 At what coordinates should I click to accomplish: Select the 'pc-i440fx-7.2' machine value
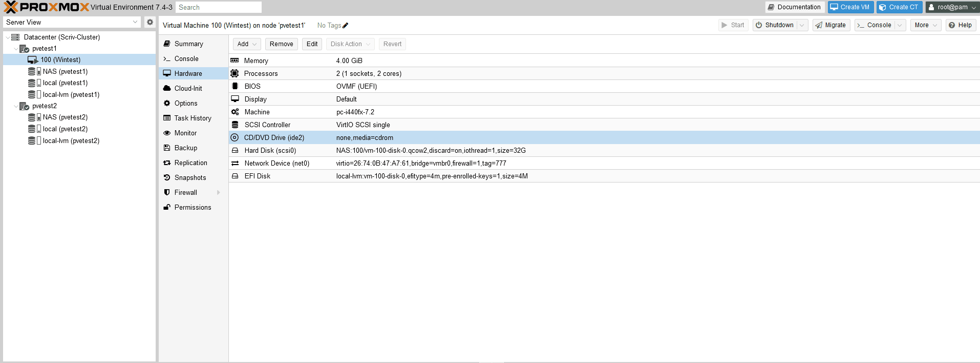[355, 112]
